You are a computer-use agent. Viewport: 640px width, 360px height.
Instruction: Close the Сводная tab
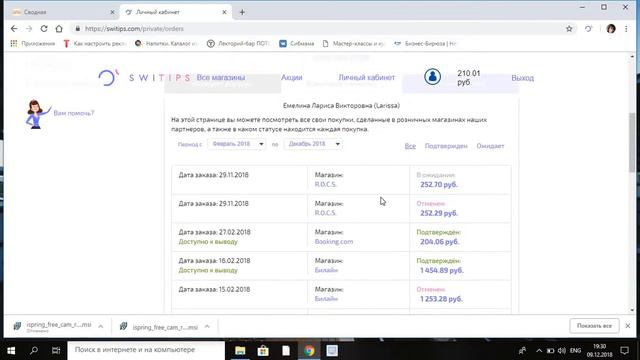pyautogui.click(x=113, y=12)
